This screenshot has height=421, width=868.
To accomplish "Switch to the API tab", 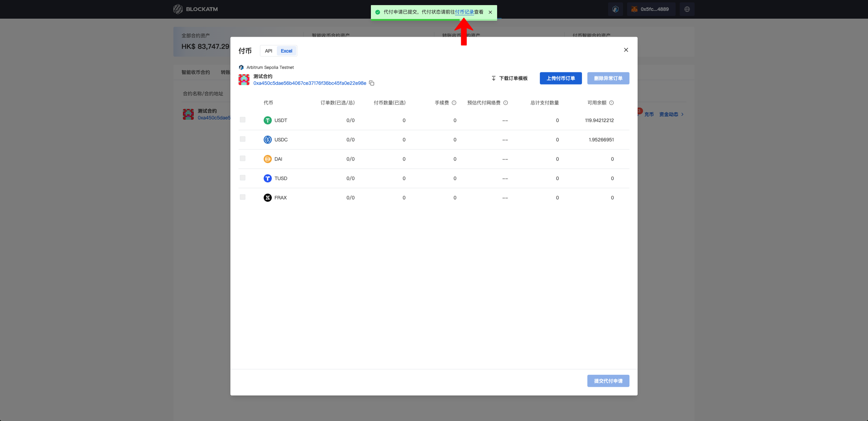I will click(x=268, y=51).
